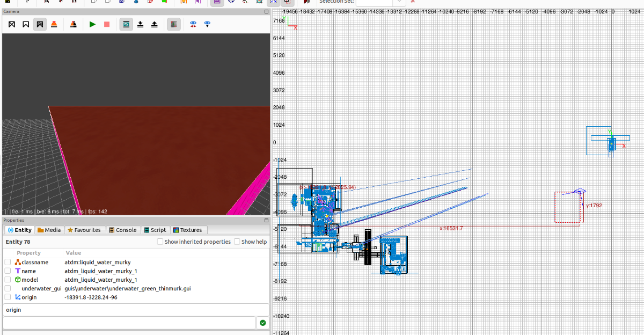Expand the Properties panel with its corner button

pos(266,220)
